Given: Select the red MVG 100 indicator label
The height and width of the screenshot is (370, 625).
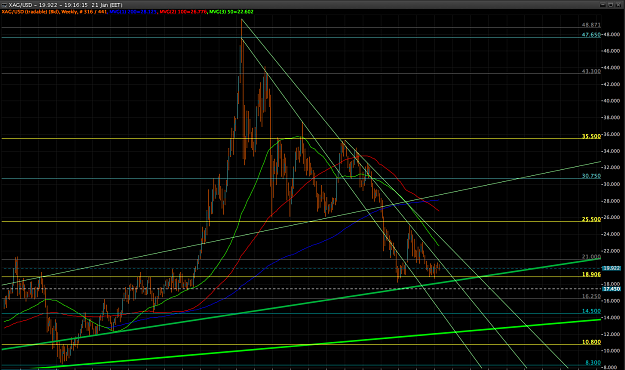Looking at the screenshot, I should (183, 12).
